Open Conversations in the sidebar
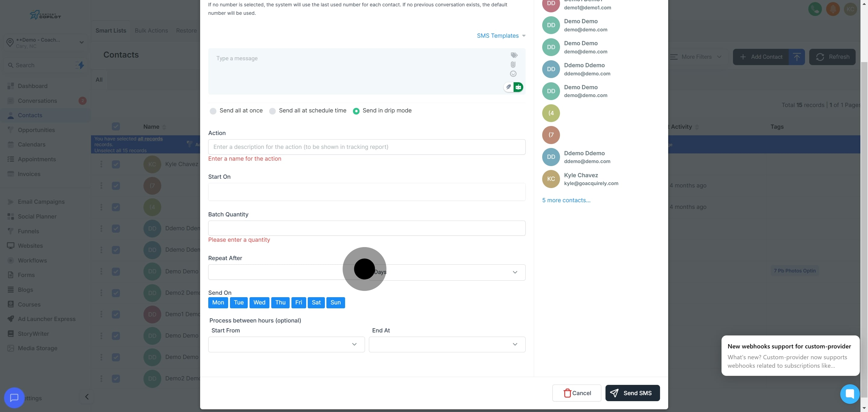This screenshot has width=868, height=412. [x=37, y=101]
